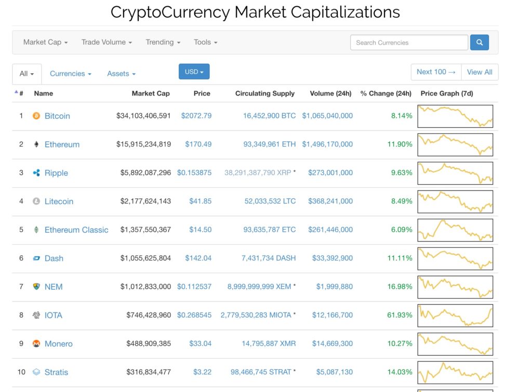Click the rank sort arrow by #
The height and width of the screenshot is (392, 532).
point(16,92)
